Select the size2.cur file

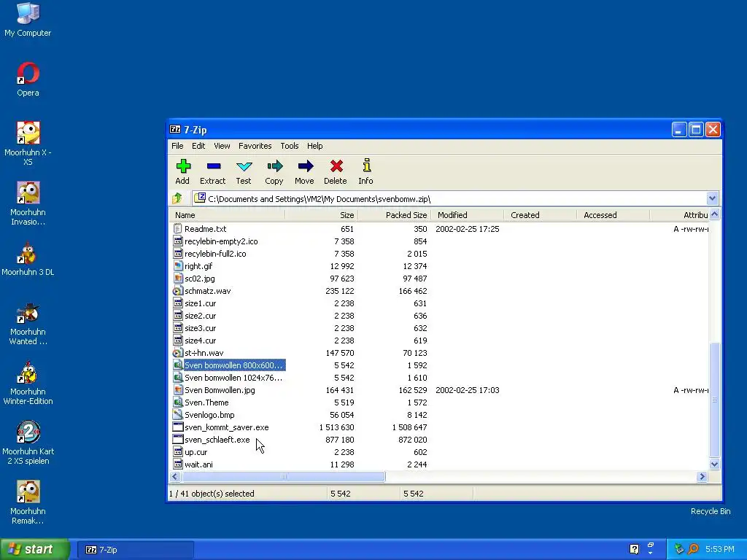(200, 316)
